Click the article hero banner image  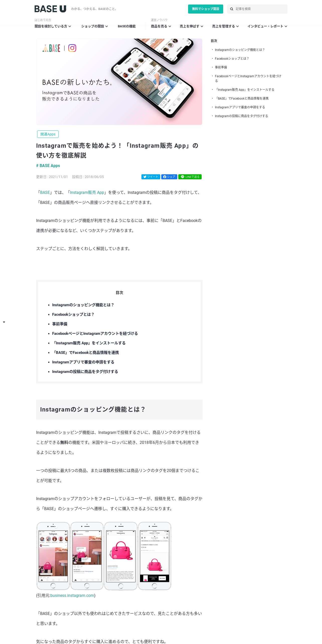point(119,82)
